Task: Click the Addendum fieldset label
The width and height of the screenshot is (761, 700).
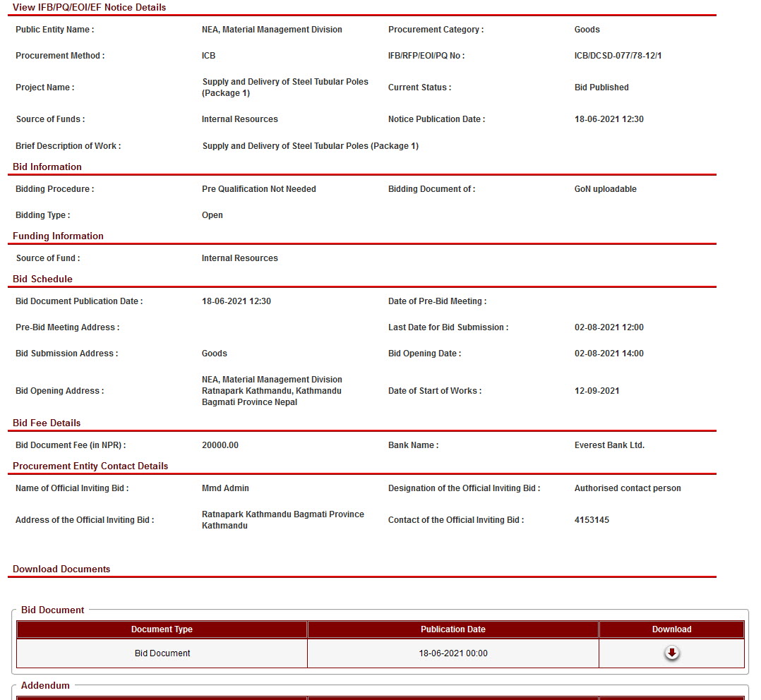Action: (45, 685)
